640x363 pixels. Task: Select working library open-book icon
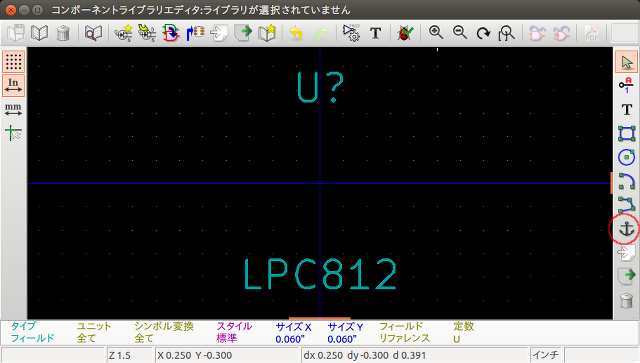pyautogui.click(x=40, y=33)
